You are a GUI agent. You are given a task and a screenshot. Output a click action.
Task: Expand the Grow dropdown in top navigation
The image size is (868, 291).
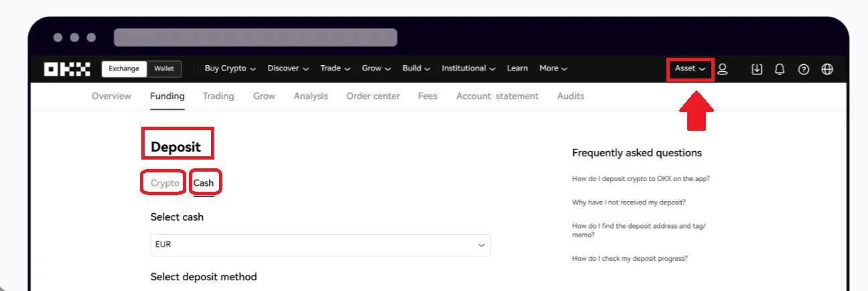coord(376,68)
